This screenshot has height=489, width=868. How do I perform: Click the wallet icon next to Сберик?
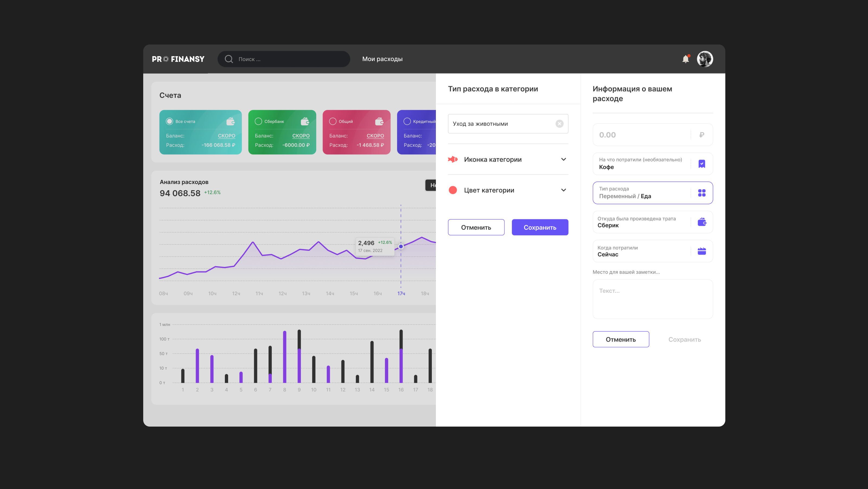pyautogui.click(x=702, y=222)
